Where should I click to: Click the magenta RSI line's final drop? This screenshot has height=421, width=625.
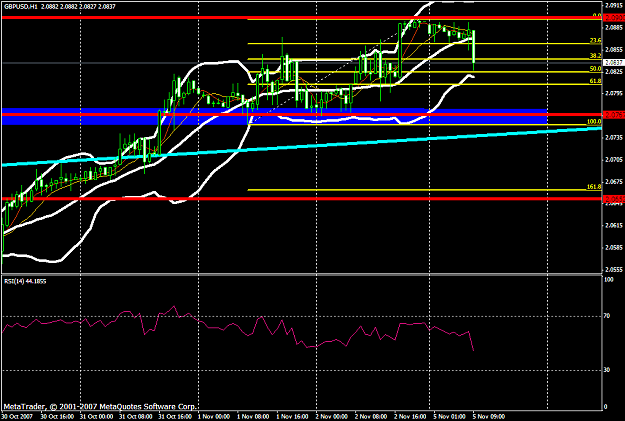click(x=471, y=341)
